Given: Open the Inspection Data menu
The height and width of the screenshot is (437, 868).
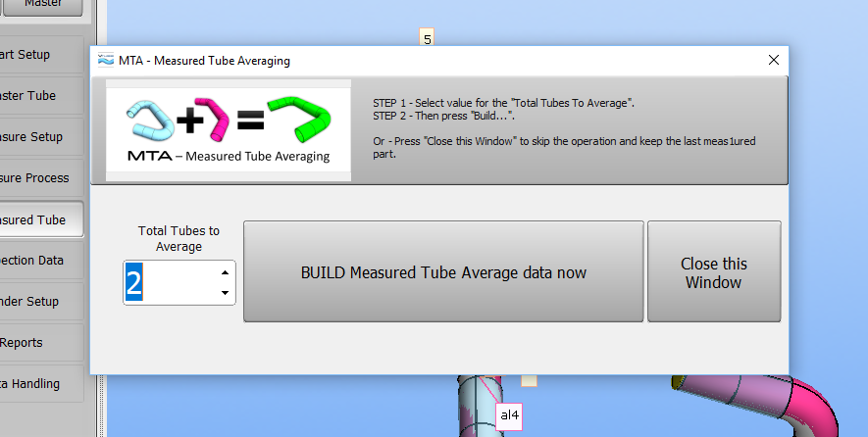Looking at the screenshot, I should coord(41,261).
